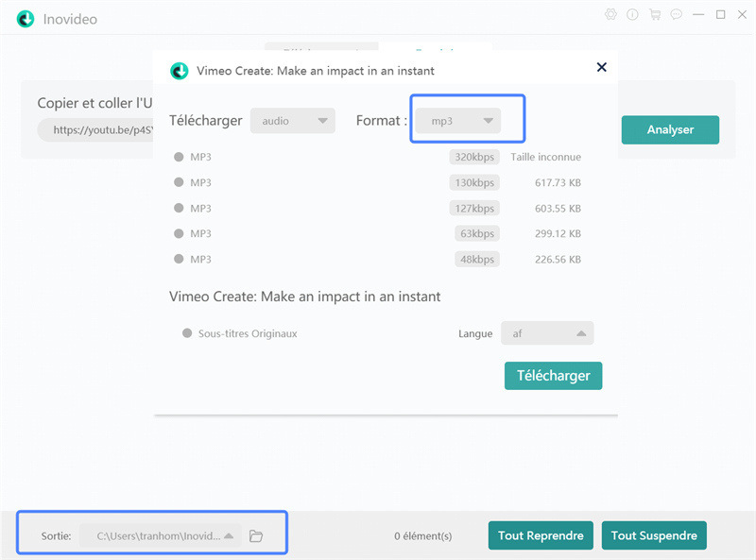Choose the MP3 127kbps radio option
This screenshot has height=560, width=756.
179,208
